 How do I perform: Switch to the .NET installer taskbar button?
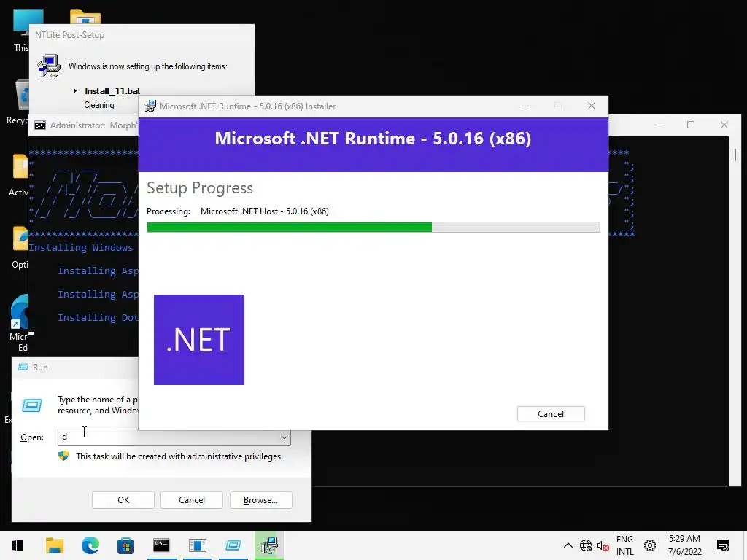click(x=268, y=545)
